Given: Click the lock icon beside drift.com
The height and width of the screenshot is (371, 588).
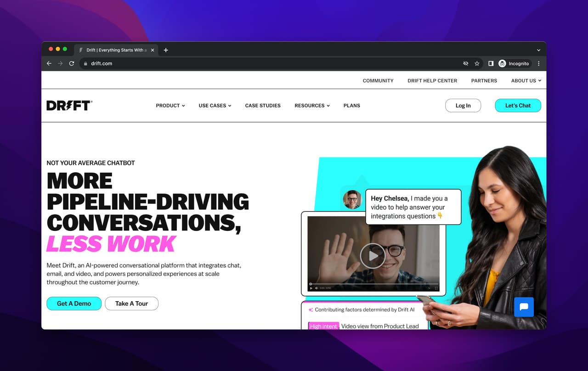Looking at the screenshot, I should (85, 63).
